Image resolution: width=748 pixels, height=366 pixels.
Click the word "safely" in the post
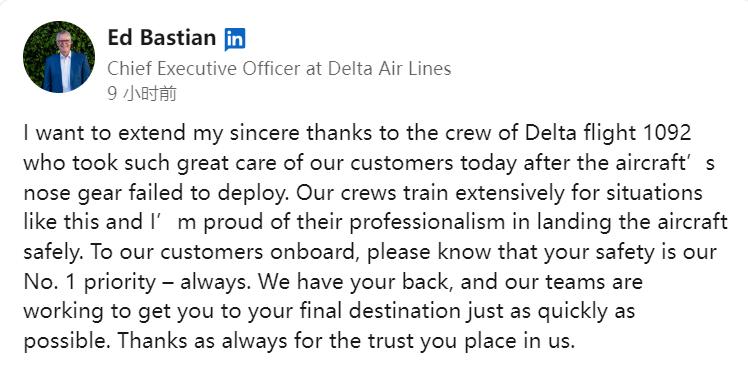point(52,253)
